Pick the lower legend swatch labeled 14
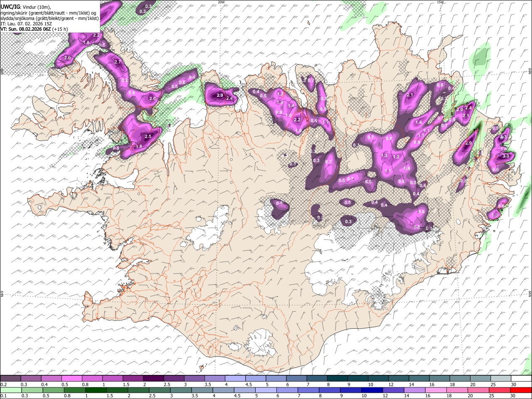 coord(414,390)
